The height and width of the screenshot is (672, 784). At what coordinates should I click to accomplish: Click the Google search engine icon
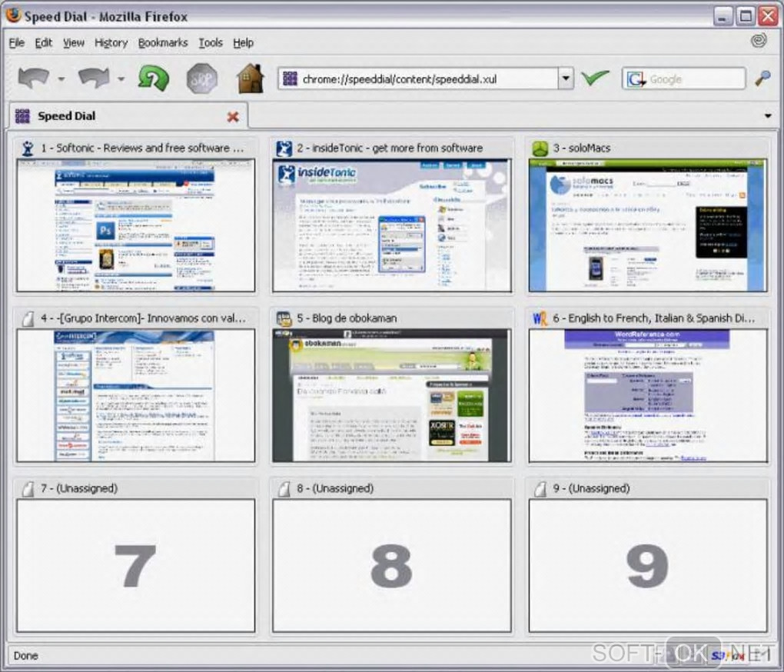click(x=636, y=79)
